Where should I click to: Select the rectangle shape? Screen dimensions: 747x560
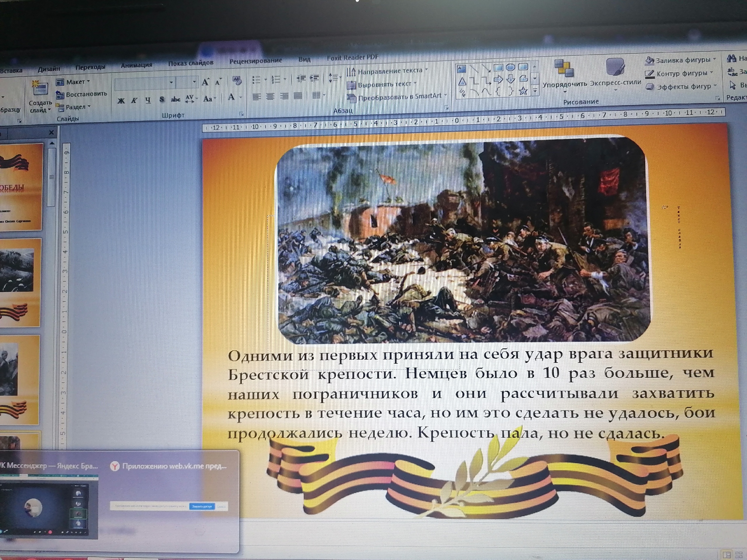[x=498, y=68]
